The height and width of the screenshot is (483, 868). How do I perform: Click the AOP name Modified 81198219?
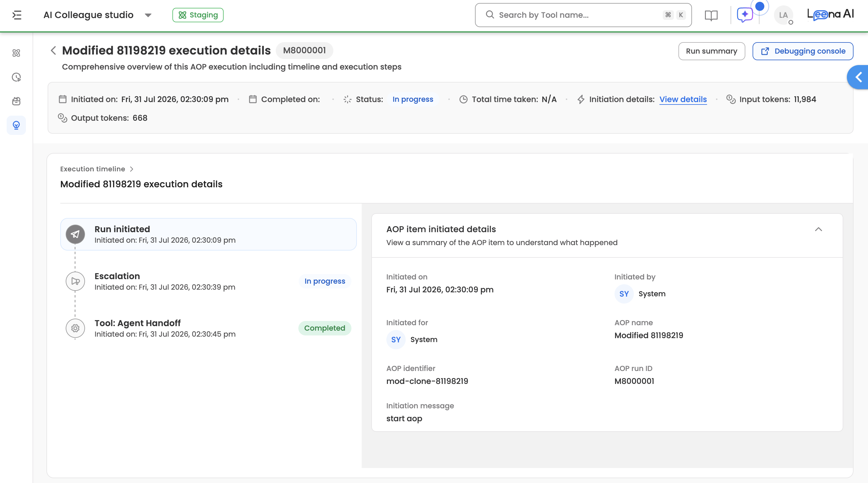(x=649, y=335)
